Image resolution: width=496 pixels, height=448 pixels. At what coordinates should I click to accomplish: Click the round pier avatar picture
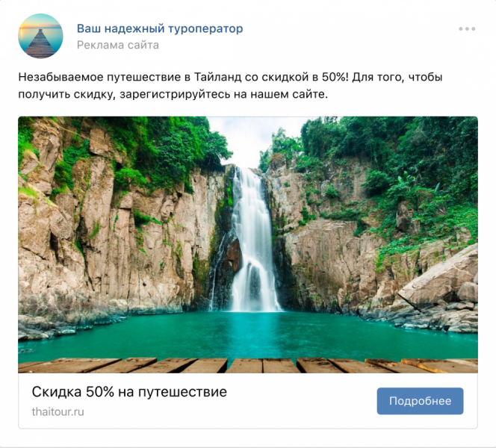[40, 36]
